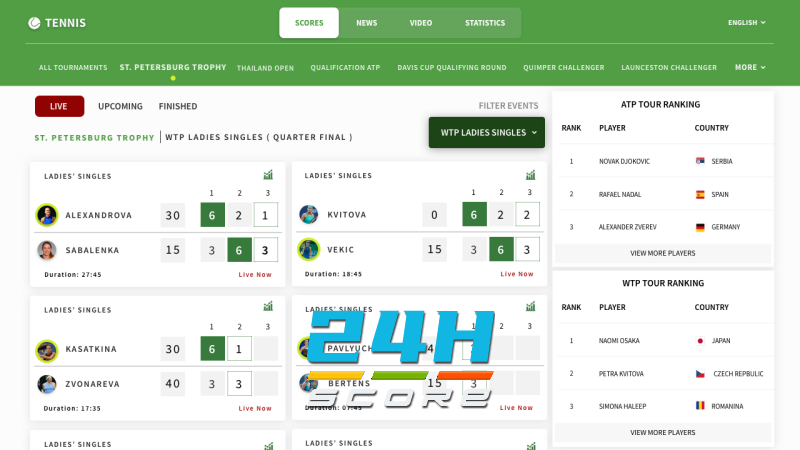Click Petra Kvitova in WTP ranking

(x=621, y=374)
